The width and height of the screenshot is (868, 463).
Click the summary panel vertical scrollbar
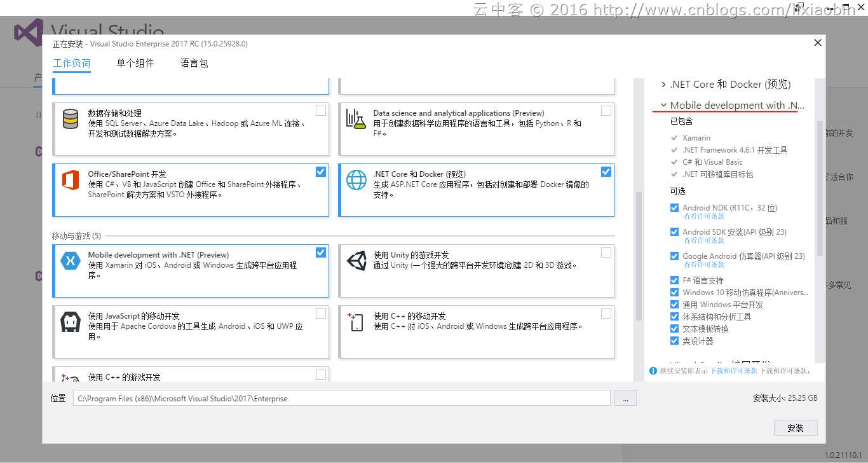(x=820, y=188)
